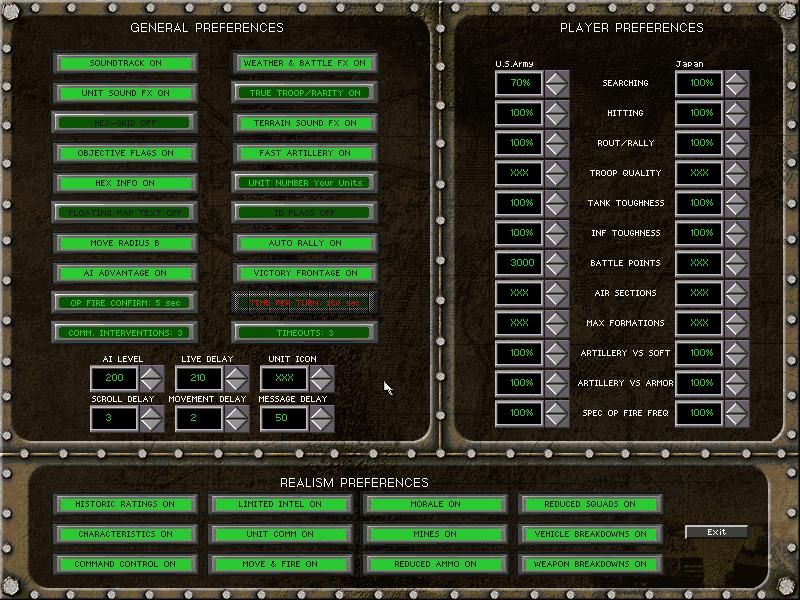Adjust the Op Fire Confirm 5 sec button
This screenshot has width=800, height=600.
[x=125, y=303]
